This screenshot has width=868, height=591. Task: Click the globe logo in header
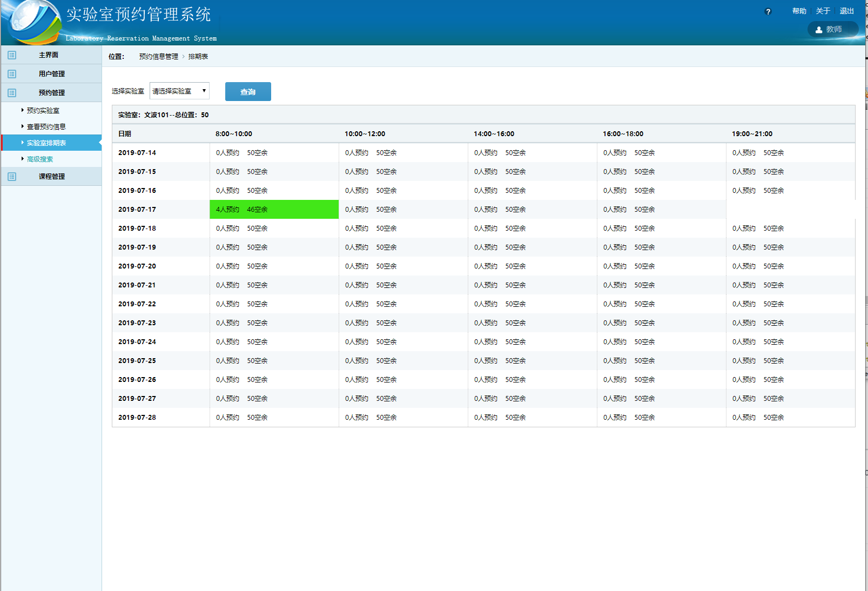32,22
